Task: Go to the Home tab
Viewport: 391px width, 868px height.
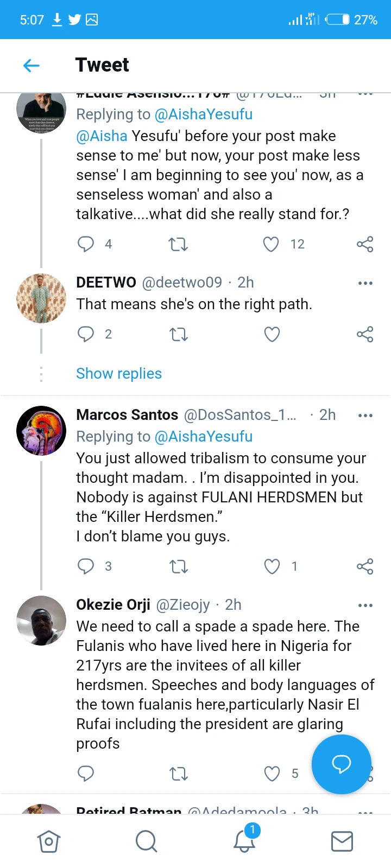Action: tap(49, 841)
